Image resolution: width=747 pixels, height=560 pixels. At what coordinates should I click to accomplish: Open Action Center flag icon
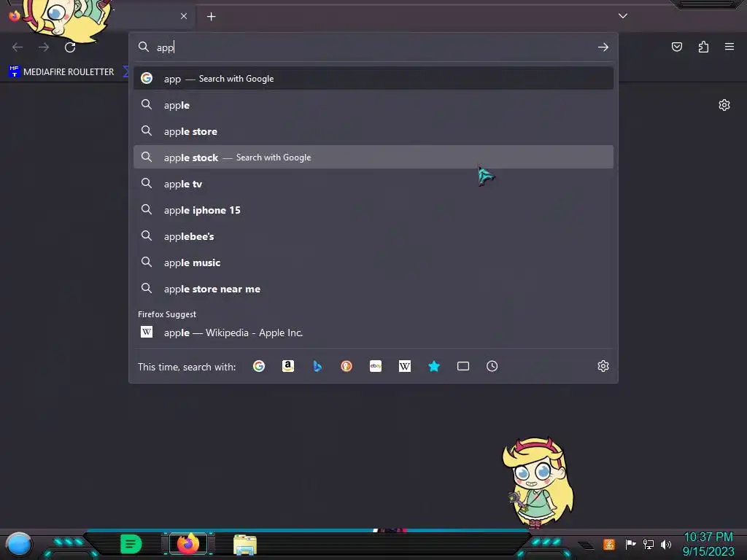[x=630, y=544]
